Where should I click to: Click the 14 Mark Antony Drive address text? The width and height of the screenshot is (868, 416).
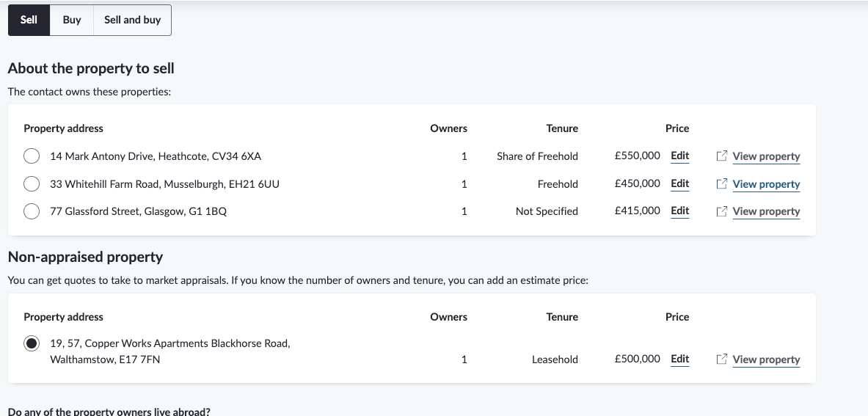point(156,156)
